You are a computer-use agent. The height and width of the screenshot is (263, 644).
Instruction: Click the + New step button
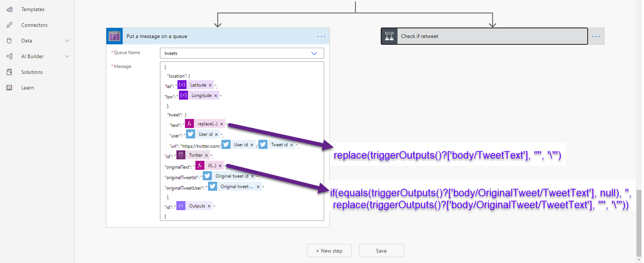[329, 251]
